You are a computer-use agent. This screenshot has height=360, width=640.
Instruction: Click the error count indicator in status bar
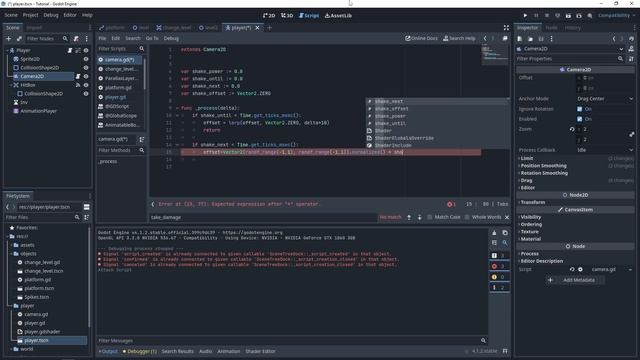(x=451, y=204)
